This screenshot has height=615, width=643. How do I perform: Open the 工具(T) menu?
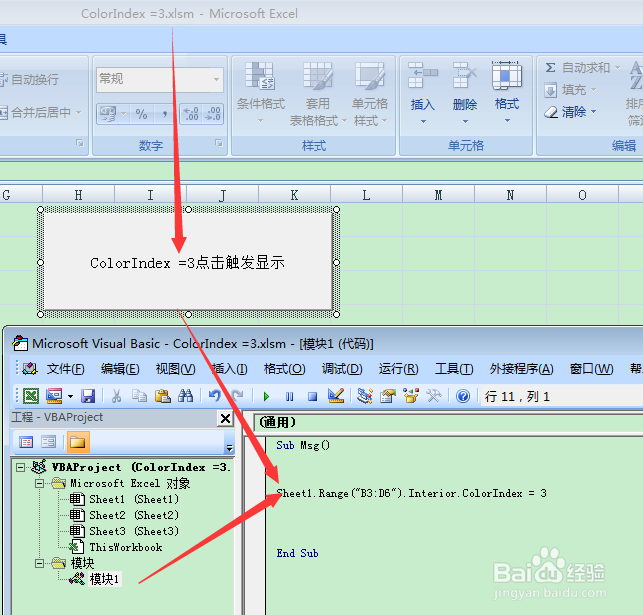454,369
